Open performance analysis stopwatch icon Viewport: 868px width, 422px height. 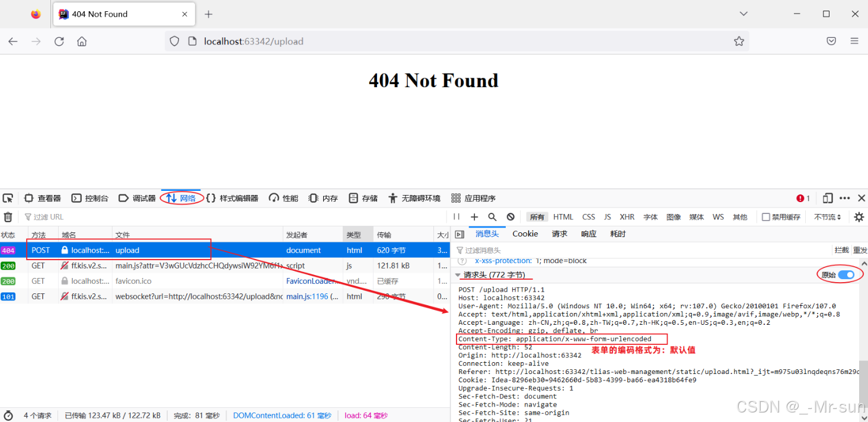(x=8, y=415)
